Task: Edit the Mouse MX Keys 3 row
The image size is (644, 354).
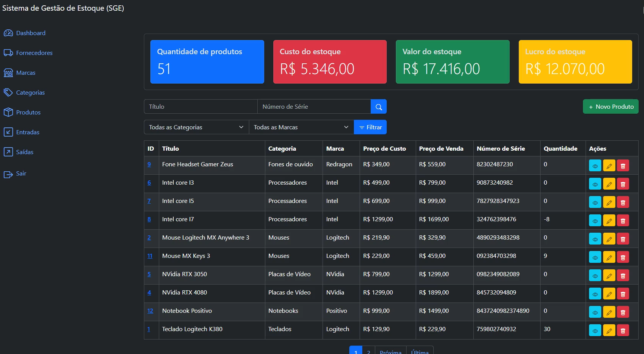Action: pyautogui.click(x=609, y=257)
